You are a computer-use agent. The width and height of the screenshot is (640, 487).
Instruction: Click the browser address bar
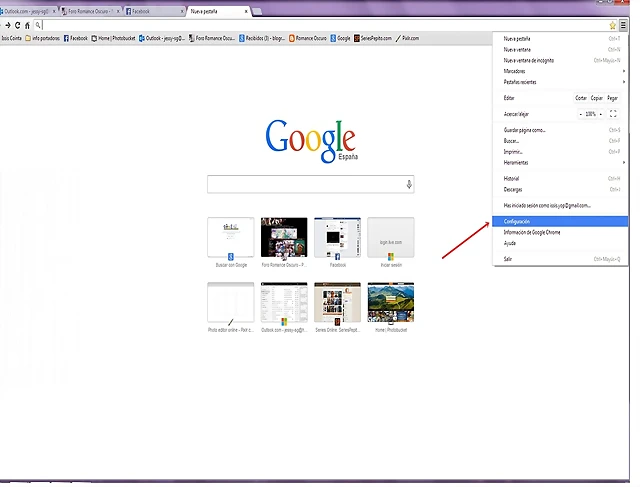[324, 25]
